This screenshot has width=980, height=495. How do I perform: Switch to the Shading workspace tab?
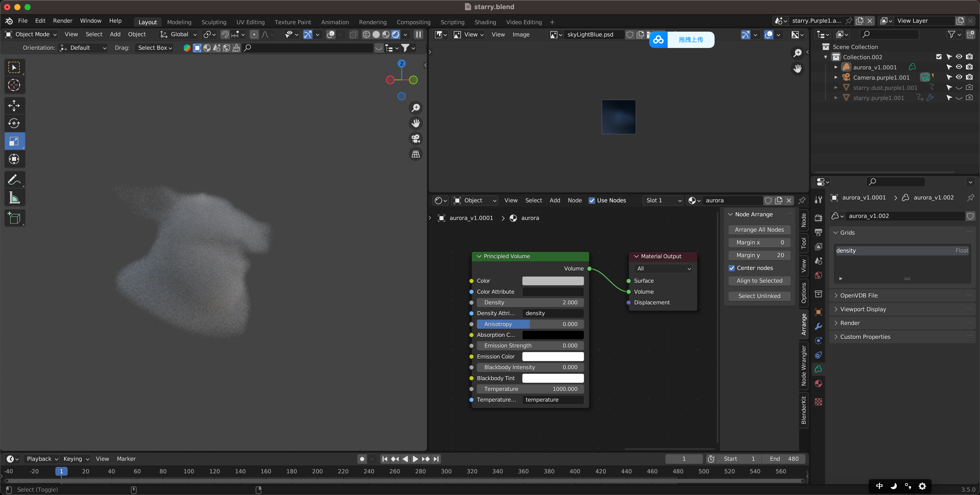pyautogui.click(x=485, y=22)
